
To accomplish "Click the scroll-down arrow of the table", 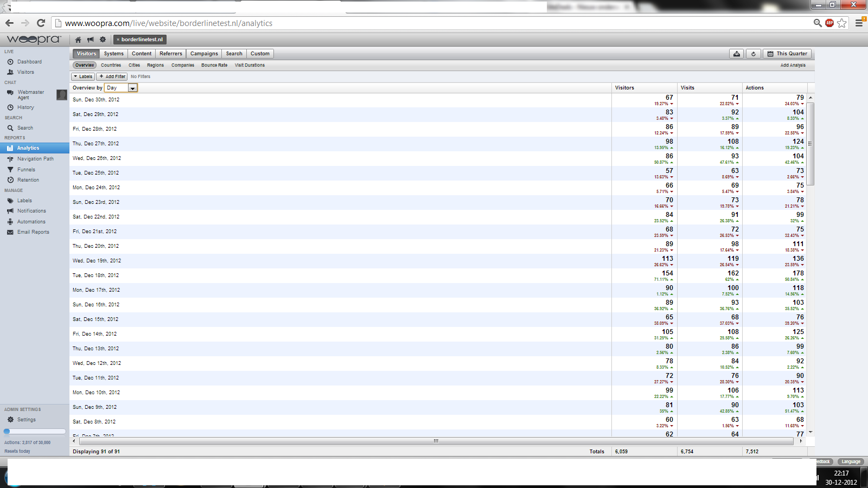I will 810,432.
